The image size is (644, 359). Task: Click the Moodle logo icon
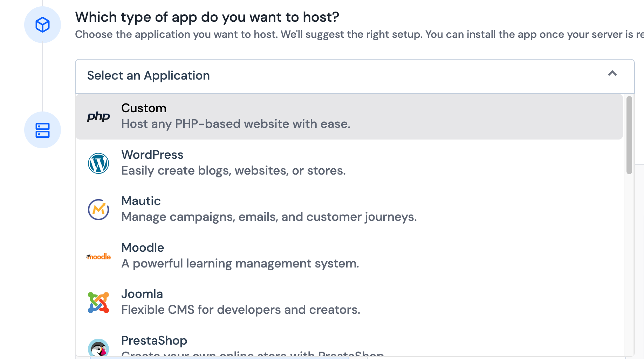click(98, 257)
